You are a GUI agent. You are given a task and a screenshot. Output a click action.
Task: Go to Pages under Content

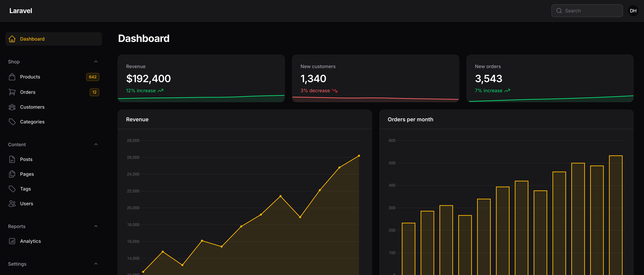coord(54,174)
